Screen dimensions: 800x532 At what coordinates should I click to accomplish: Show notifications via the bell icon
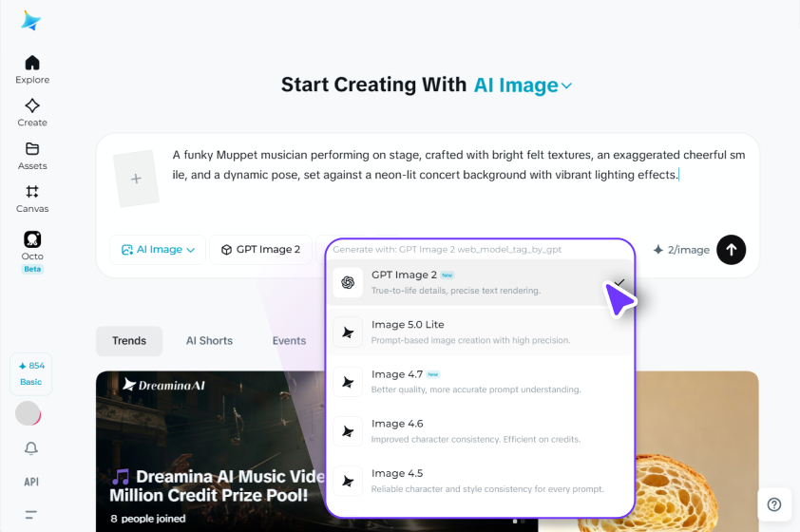(31, 447)
